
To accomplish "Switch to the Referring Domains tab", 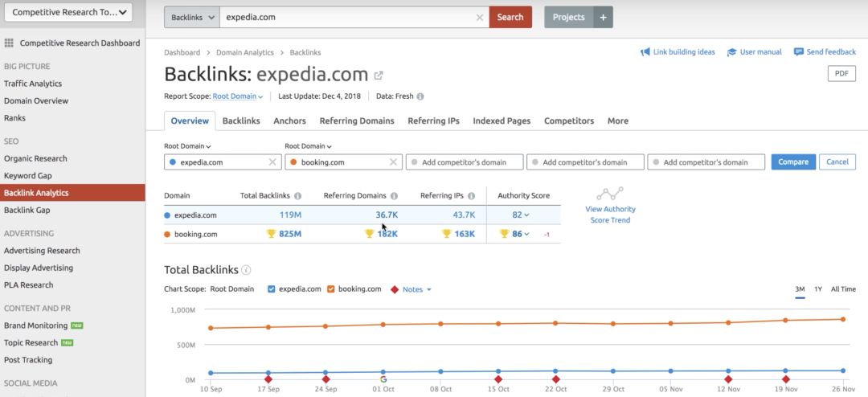I will (357, 121).
